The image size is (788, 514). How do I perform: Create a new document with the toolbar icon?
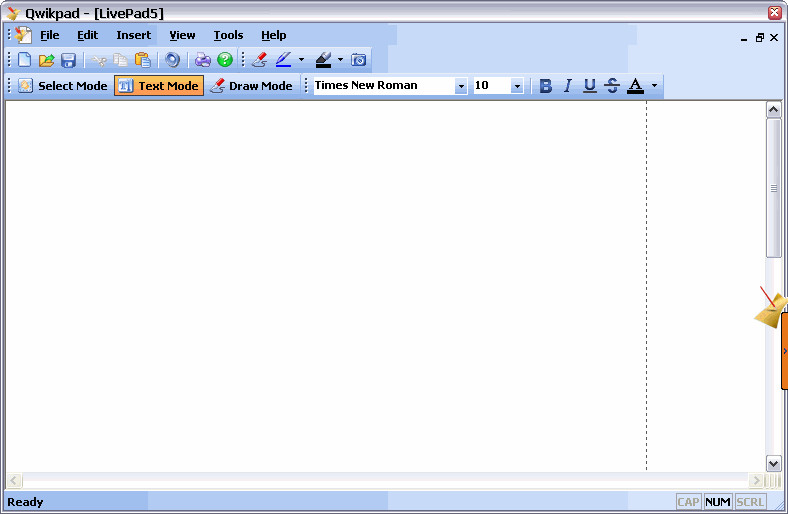[24, 60]
